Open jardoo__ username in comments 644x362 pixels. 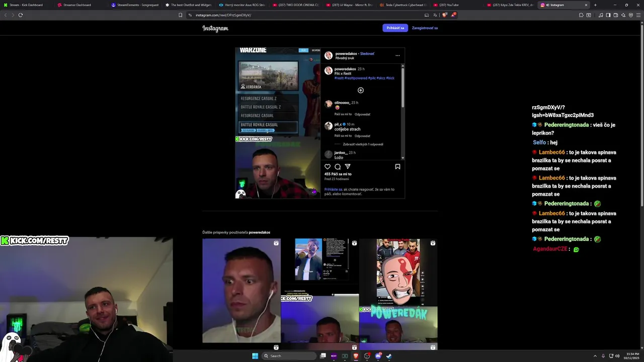tap(341, 152)
